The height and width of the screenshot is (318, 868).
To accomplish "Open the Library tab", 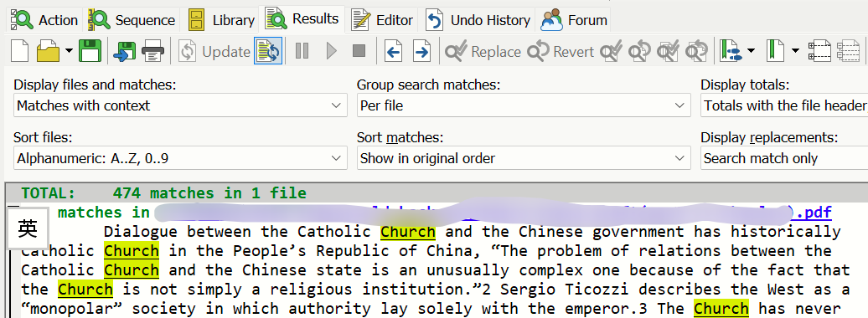I will (x=221, y=20).
